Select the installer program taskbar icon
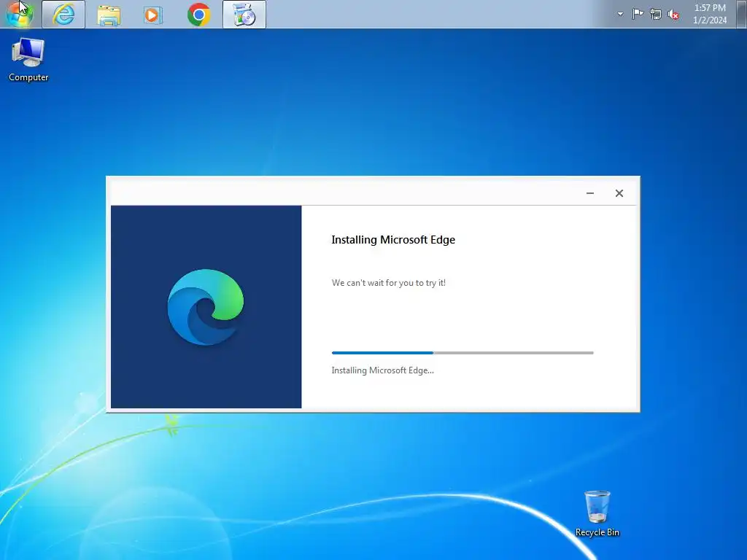747x560 pixels. 244,15
